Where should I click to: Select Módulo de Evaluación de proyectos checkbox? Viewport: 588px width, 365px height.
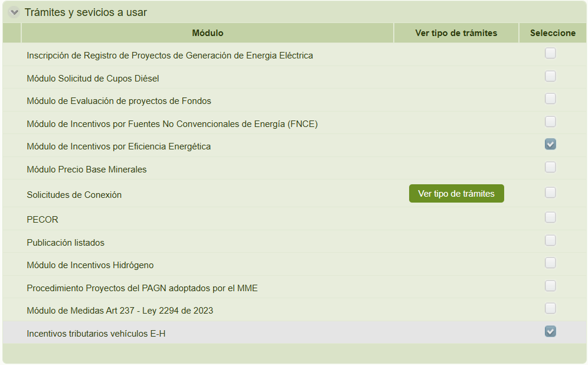pos(550,99)
